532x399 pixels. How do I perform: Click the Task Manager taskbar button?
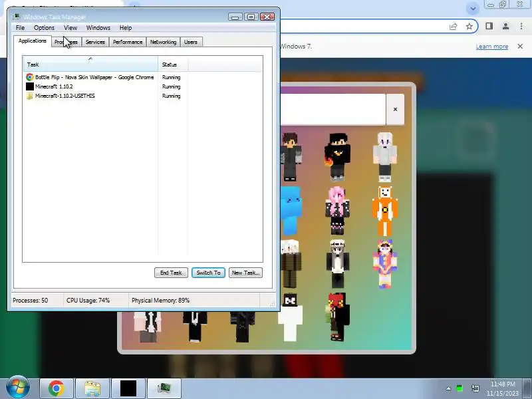click(x=164, y=388)
